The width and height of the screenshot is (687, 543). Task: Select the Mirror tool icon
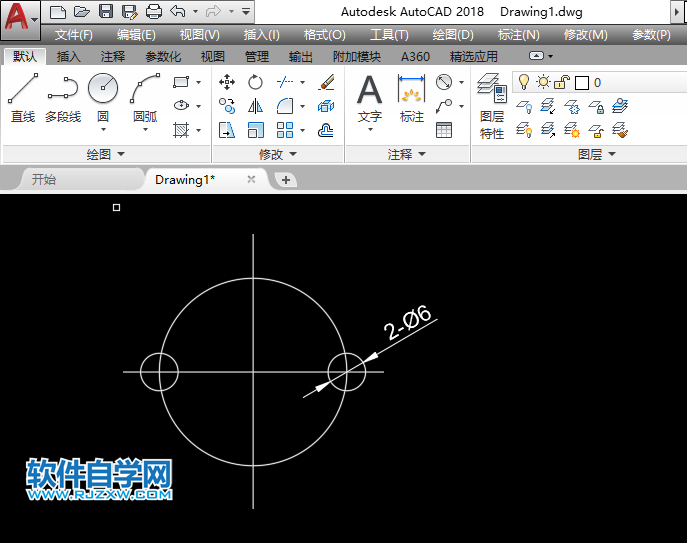coord(255,106)
